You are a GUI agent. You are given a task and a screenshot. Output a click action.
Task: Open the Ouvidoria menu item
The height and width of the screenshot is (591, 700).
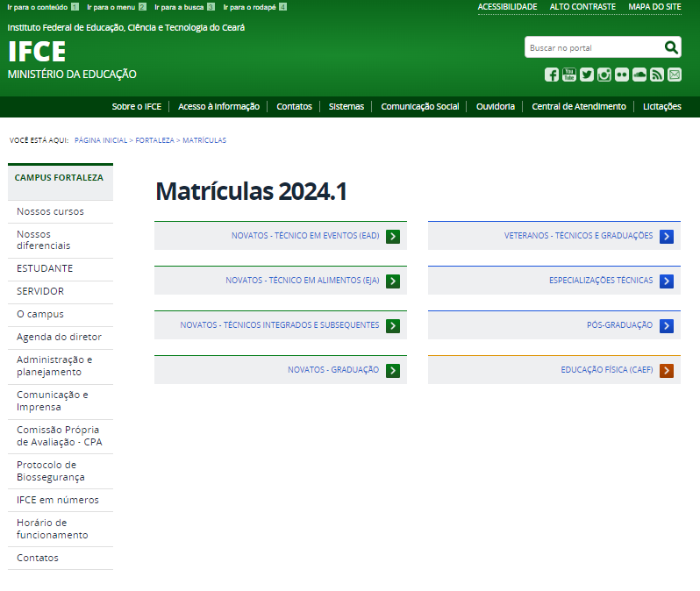click(x=495, y=107)
